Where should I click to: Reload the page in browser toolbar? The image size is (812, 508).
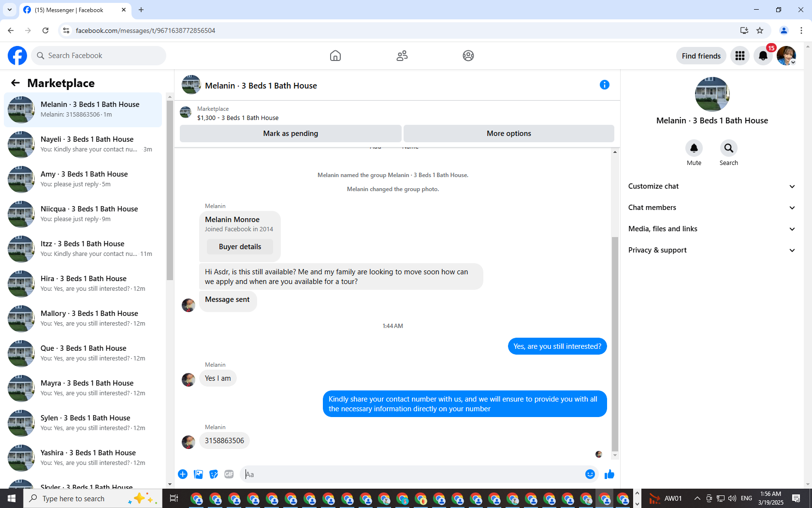click(x=45, y=30)
